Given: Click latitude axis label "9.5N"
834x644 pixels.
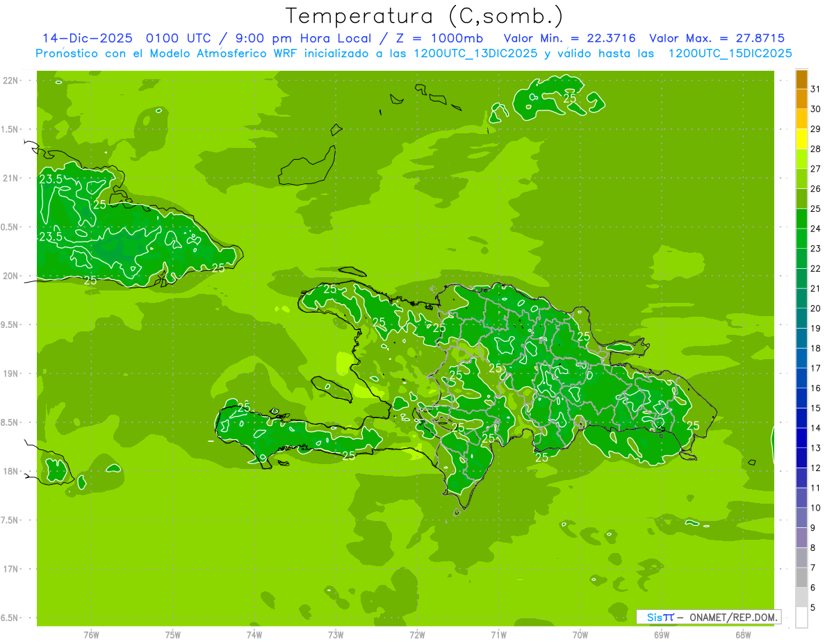Looking at the screenshot, I should tap(10, 325).
